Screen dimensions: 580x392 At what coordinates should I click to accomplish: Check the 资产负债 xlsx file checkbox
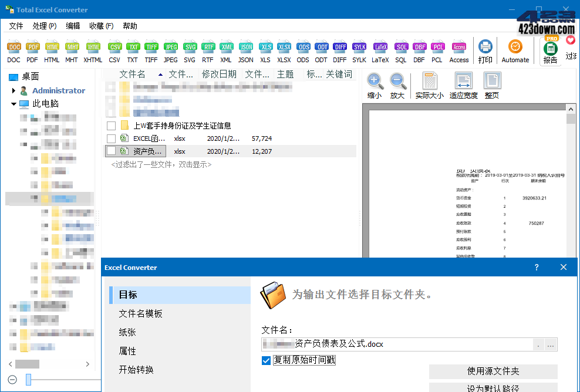click(x=110, y=151)
